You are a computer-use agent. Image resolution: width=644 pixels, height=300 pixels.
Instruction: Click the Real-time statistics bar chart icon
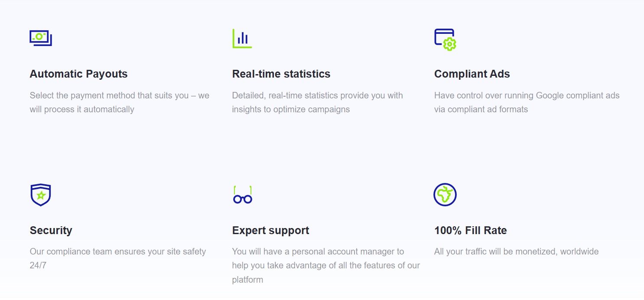242,39
